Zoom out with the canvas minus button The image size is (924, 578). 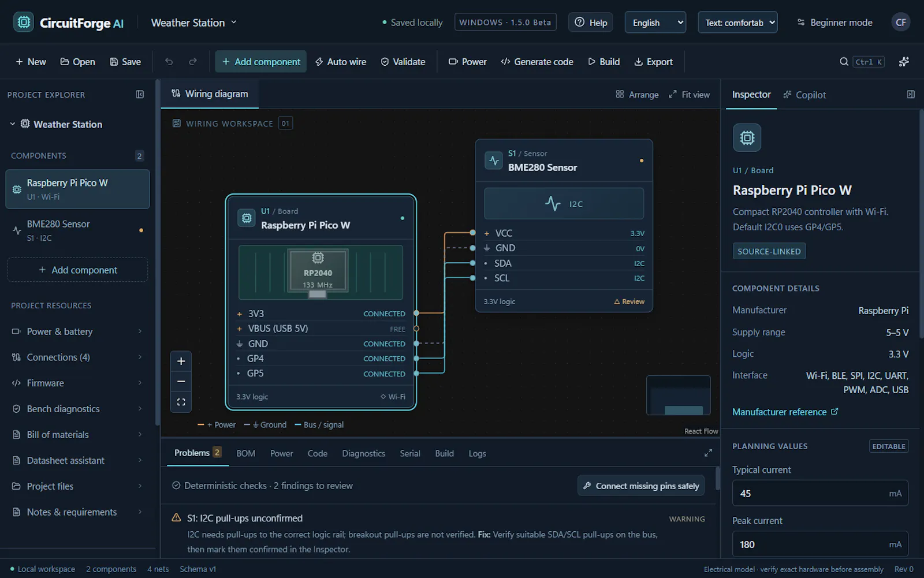click(181, 382)
